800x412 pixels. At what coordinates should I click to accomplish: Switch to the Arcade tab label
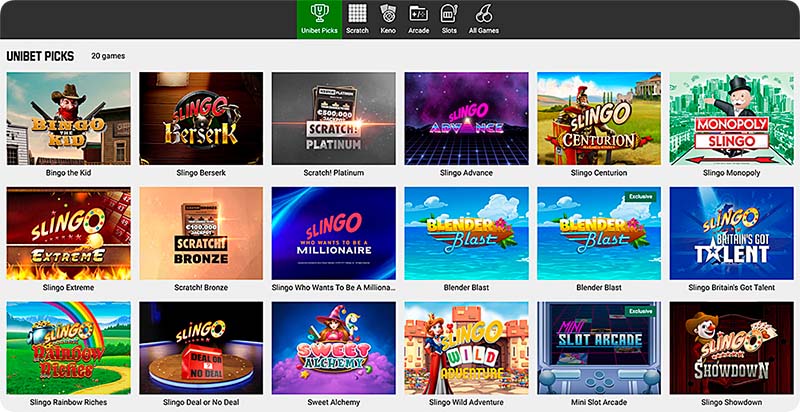[x=418, y=31]
